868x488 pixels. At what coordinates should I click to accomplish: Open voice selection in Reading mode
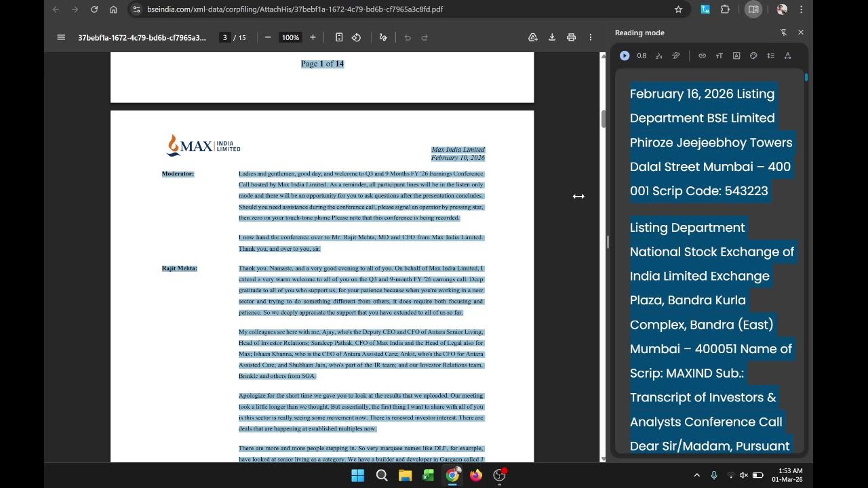[x=659, y=56]
